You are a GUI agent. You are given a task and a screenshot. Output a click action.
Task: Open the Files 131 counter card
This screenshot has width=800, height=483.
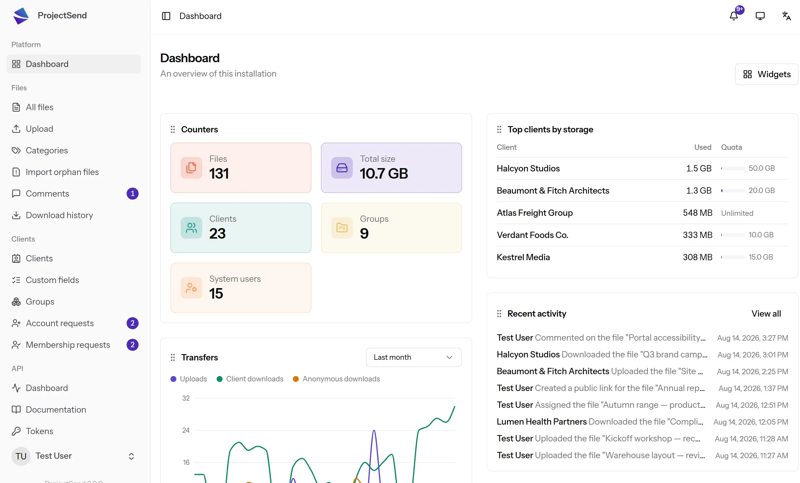241,168
